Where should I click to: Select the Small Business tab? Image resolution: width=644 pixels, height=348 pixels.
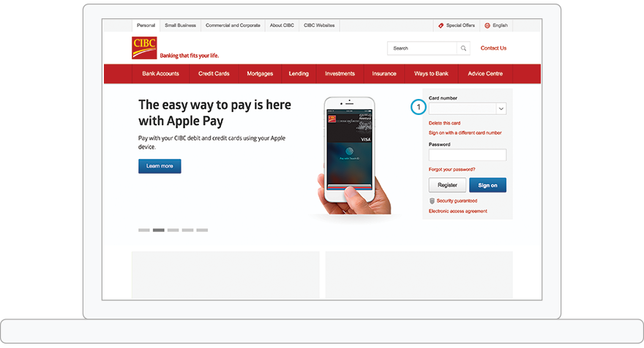click(180, 25)
